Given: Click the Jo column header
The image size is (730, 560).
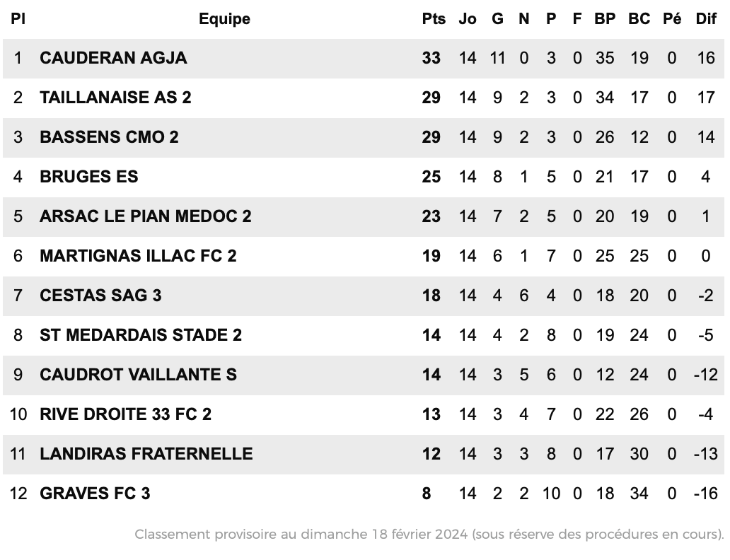Looking at the screenshot, I should coord(468,19).
